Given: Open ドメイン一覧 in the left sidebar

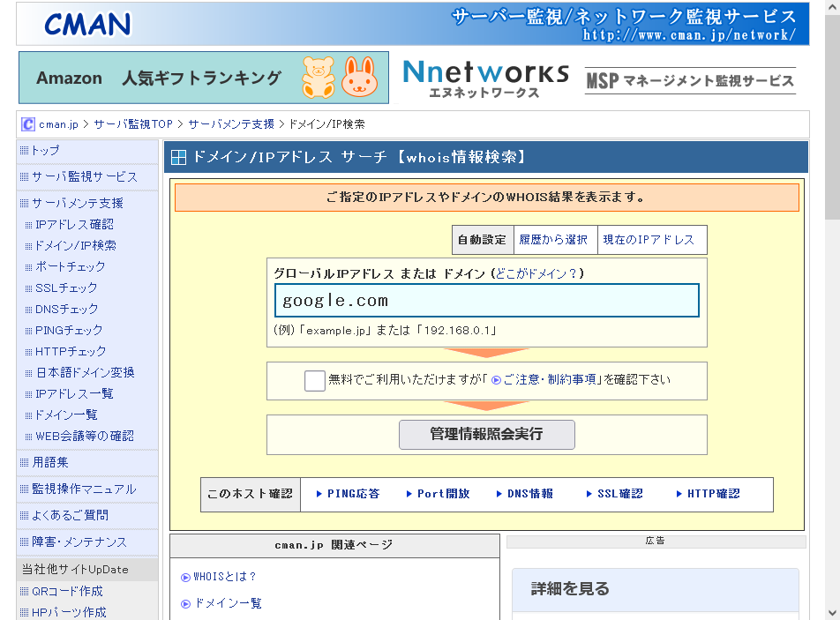Looking at the screenshot, I should 66,415.
